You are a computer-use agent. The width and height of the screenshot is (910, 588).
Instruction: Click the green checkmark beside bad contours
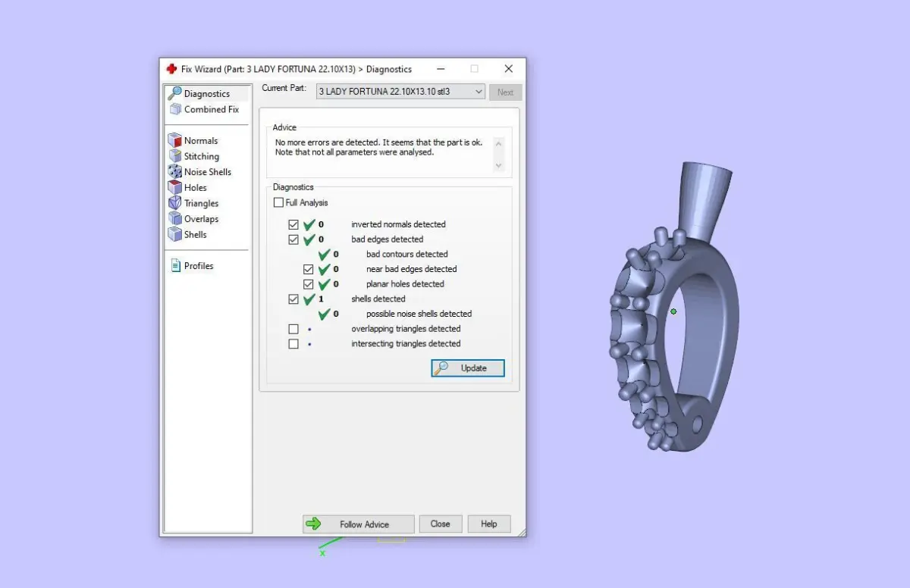324,254
